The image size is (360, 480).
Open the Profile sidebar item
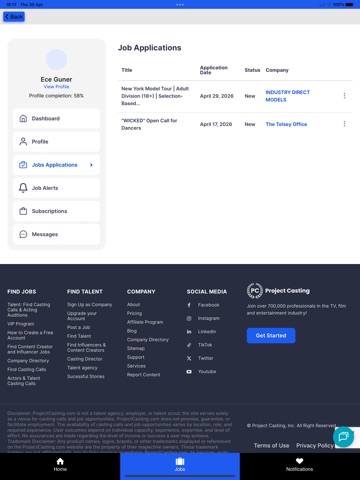56,142
